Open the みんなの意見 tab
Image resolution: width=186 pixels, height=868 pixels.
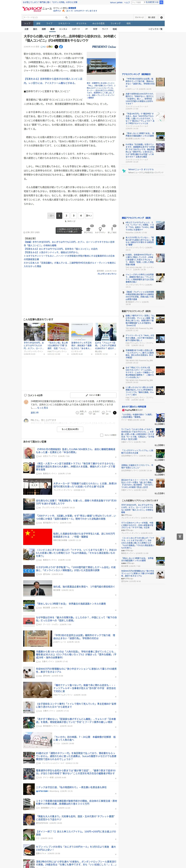coord(98,24)
